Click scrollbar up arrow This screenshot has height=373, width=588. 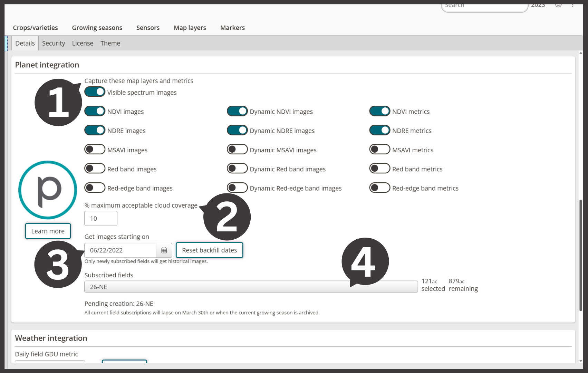581,53
